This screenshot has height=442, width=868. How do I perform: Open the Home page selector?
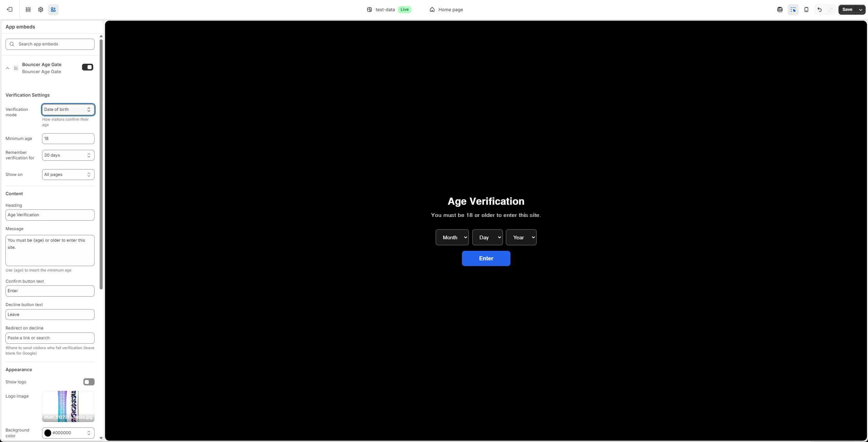tap(446, 9)
